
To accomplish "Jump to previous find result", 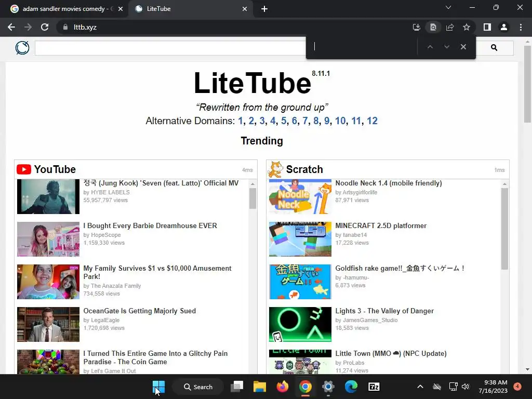I will [430, 47].
